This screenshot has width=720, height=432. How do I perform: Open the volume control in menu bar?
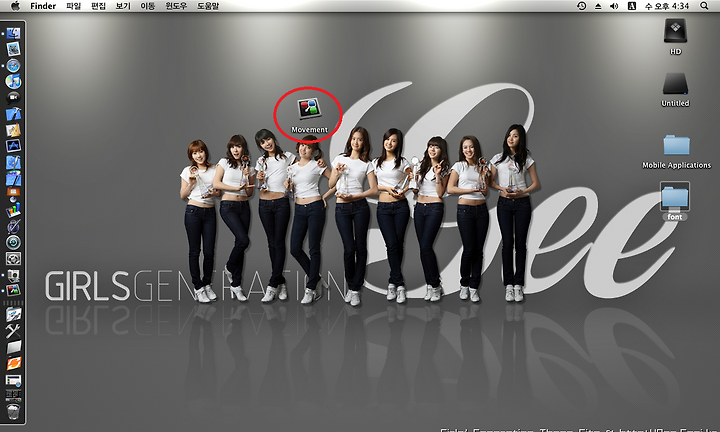click(614, 6)
